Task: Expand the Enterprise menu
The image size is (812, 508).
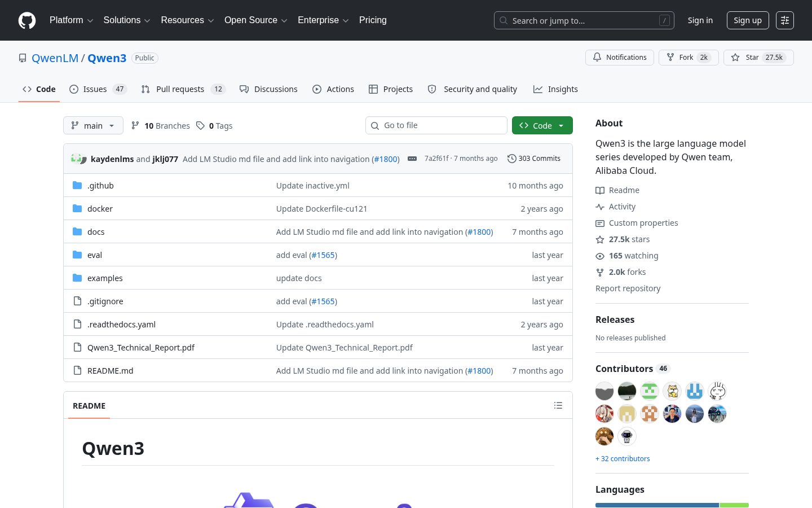Action: (323, 20)
